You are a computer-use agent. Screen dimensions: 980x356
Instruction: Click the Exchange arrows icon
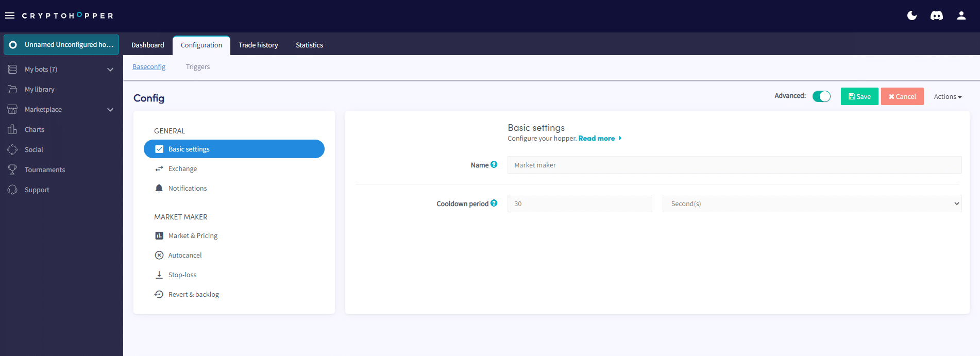(x=159, y=168)
